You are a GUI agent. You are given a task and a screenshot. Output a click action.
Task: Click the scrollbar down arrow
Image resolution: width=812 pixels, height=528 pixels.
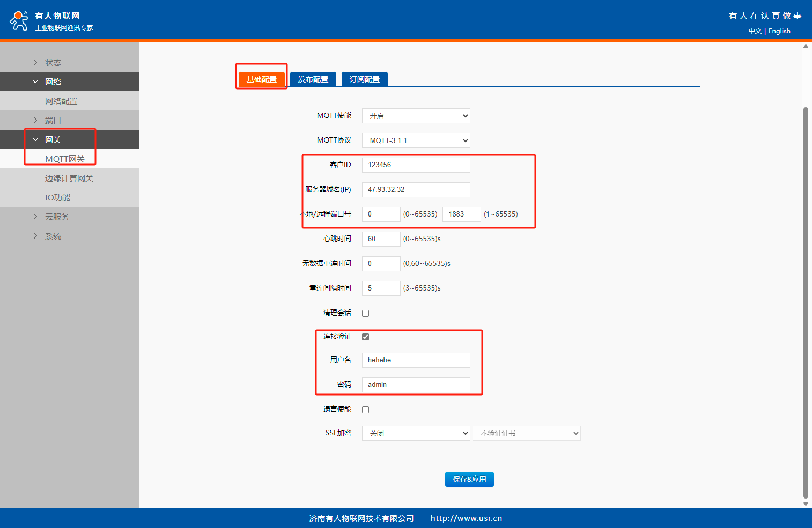coord(806,504)
